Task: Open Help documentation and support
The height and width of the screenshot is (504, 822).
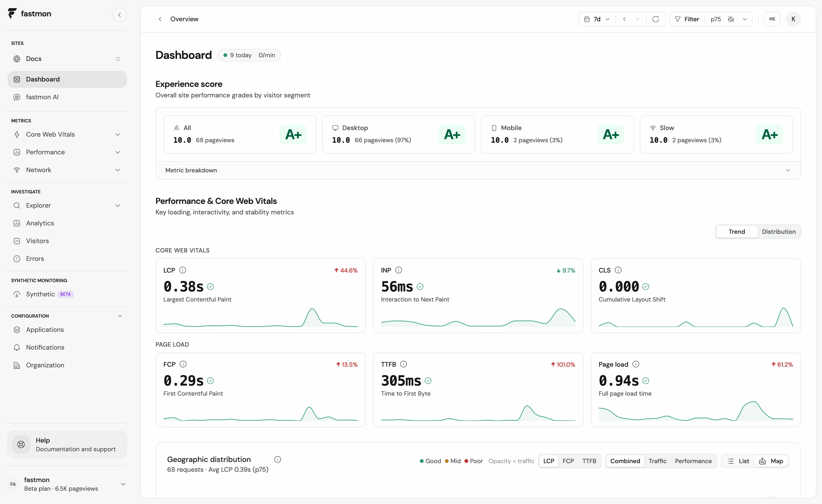Action: pyautogui.click(x=67, y=444)
